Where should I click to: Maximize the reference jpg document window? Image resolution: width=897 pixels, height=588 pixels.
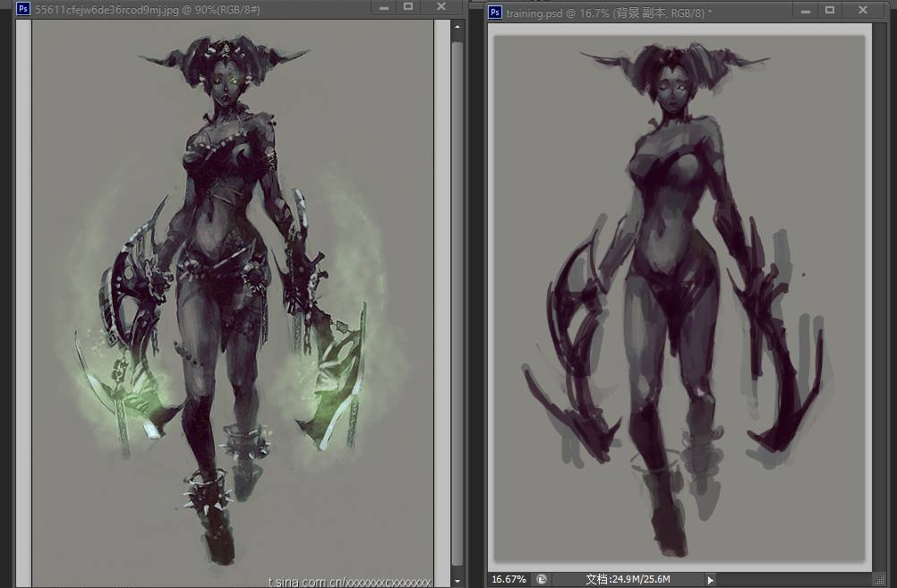408,7
